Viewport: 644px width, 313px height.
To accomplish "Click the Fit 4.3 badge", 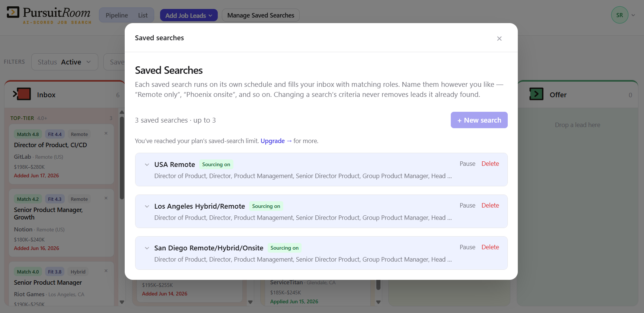I will tap(55, 199).
